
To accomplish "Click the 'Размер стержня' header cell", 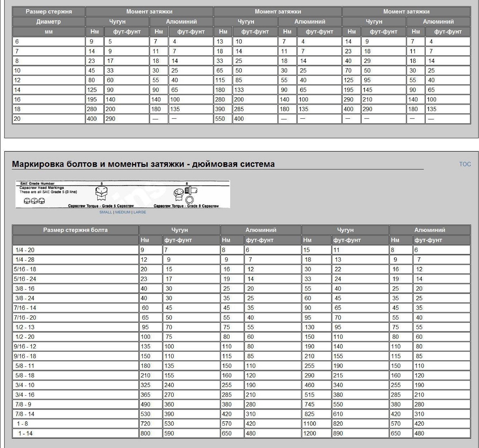I will click(x=49, y=12).
